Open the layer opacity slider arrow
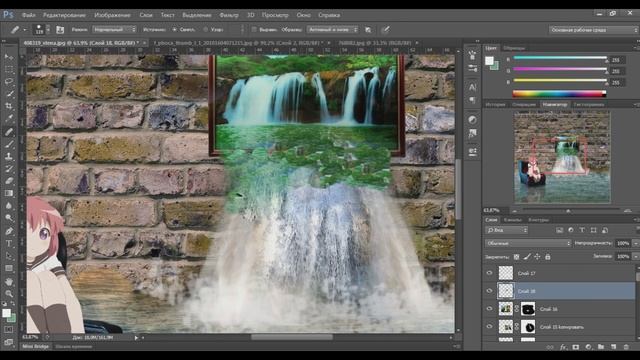 click(x=636, y=243)
